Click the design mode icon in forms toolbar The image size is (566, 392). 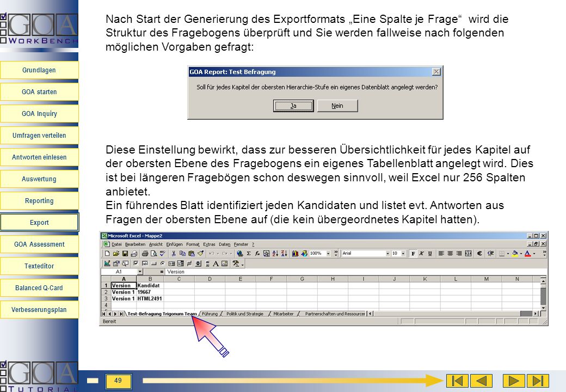point(107,264)
